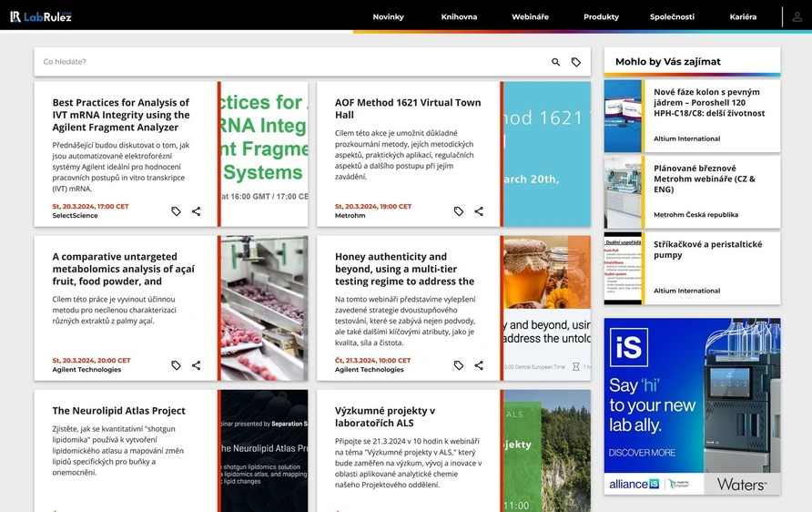Open 'Nové fáze kolon s pevným jádrem' suggestion

click(x=709, y=103)
